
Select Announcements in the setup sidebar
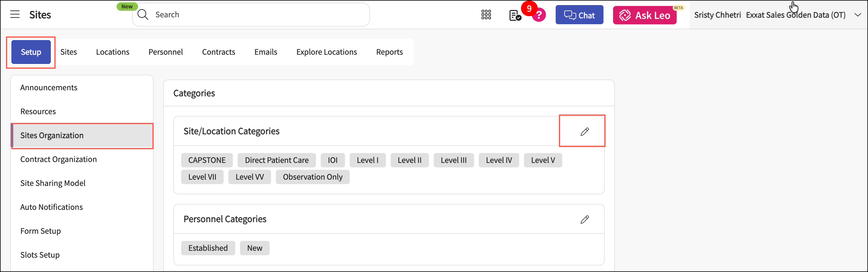[x=48, y=88]
